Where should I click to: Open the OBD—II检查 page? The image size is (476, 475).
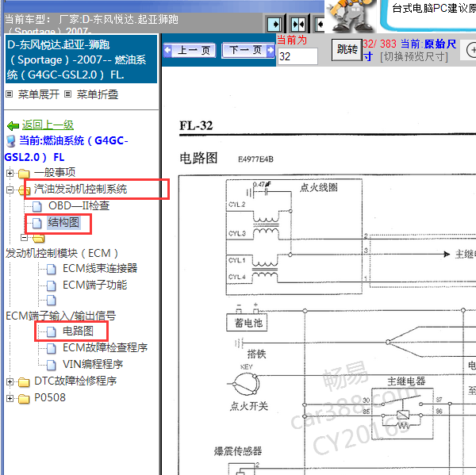coord(79,206)
